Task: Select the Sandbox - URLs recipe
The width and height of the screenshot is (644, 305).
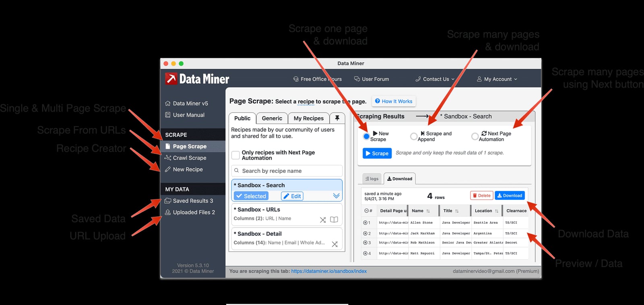Action: [x=287, y=214]
